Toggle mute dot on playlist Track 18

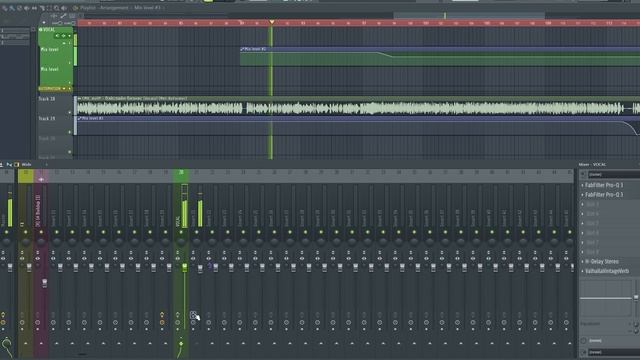70,112
